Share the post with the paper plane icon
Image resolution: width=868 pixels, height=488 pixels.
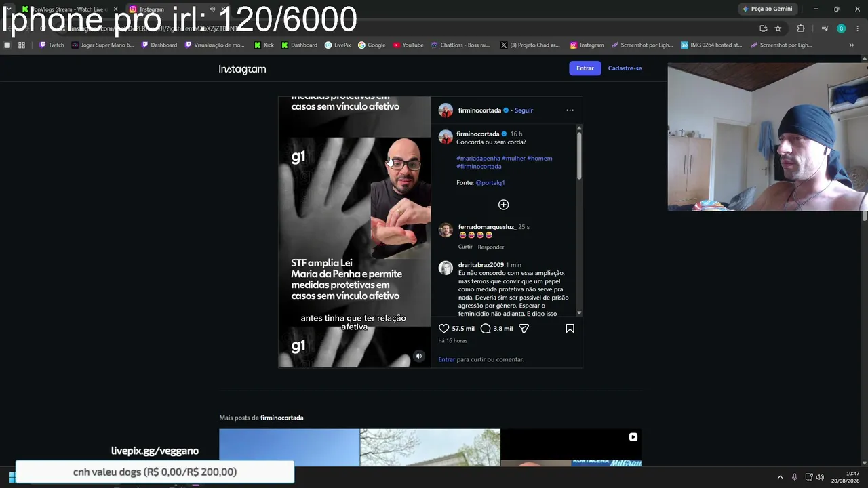[524, 329]
